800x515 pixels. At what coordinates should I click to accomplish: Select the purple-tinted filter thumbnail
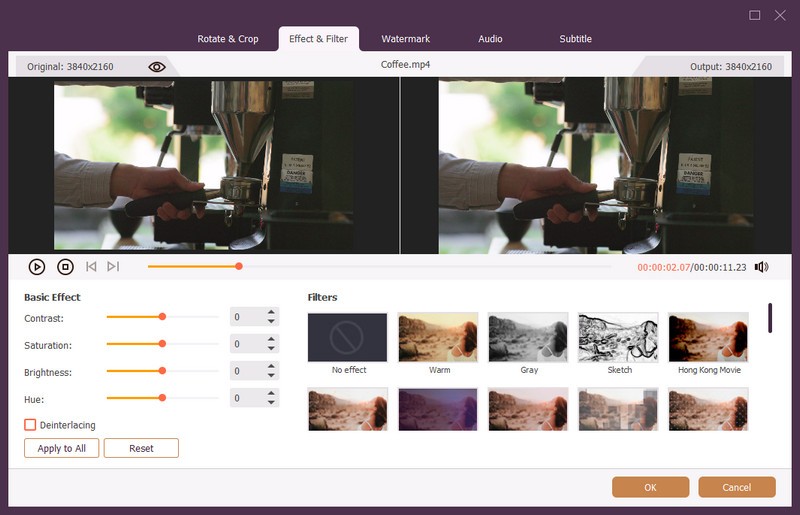pos(438,409)
